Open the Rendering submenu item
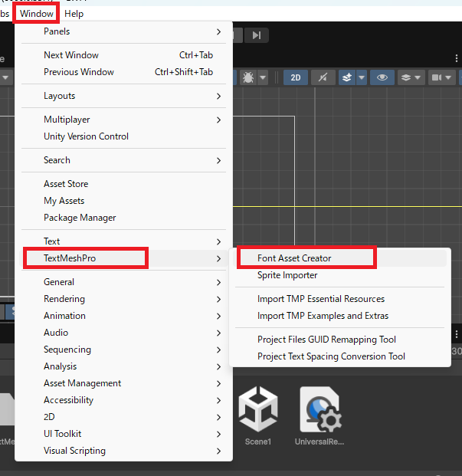The height and width of the screenshot is (476, 462). tap(123, 299)
